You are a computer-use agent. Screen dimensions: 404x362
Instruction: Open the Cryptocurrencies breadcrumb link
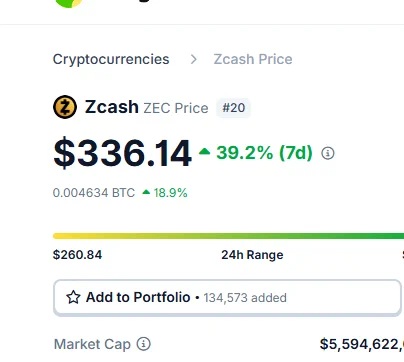[111, 59]
